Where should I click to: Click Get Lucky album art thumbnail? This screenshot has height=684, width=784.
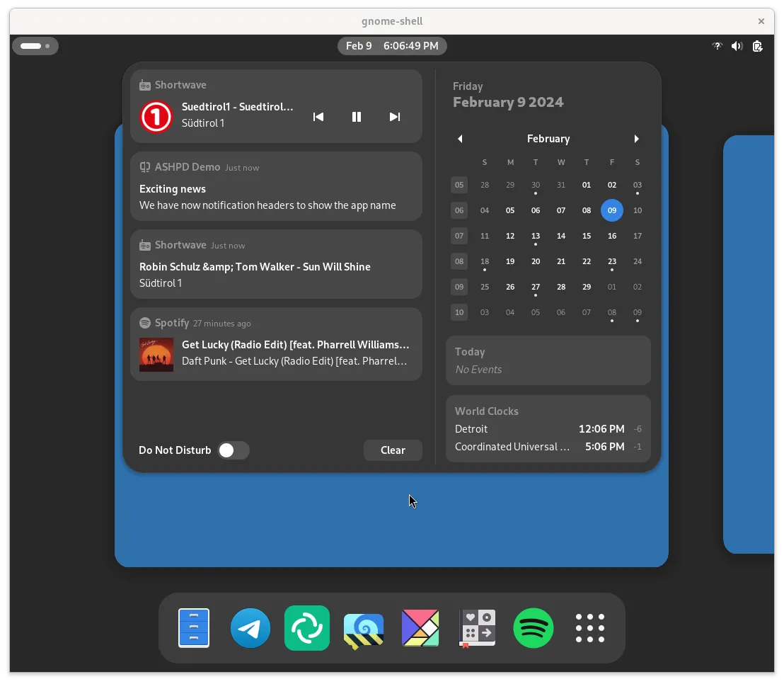tap(156, 354)
